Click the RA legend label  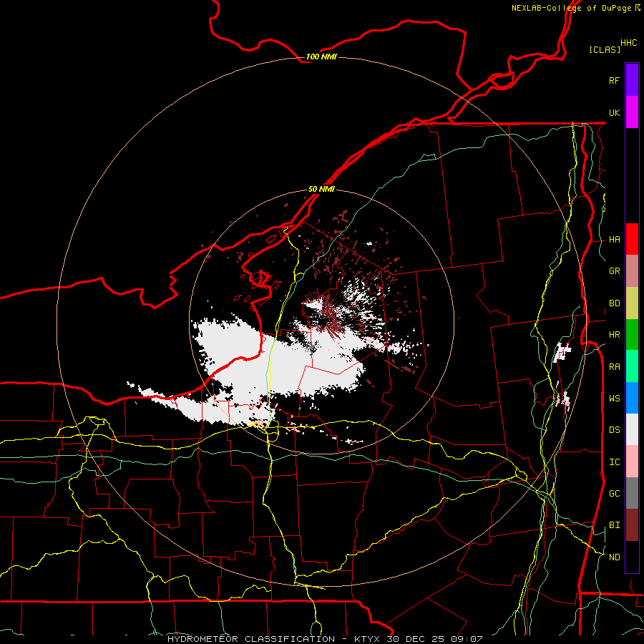click(614, 367)
